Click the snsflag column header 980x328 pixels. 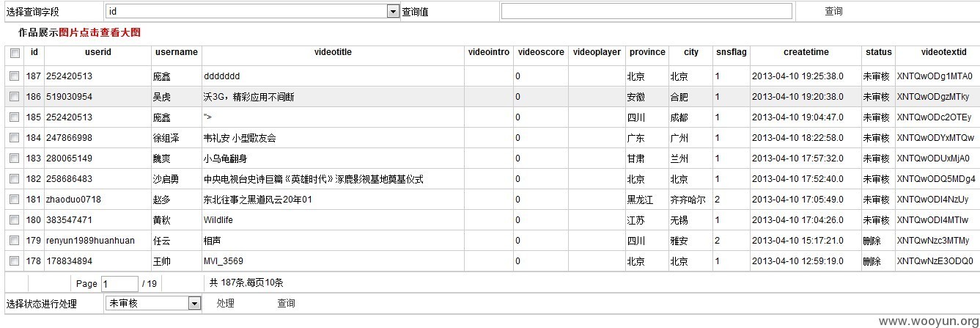click(x=732, y=52)
